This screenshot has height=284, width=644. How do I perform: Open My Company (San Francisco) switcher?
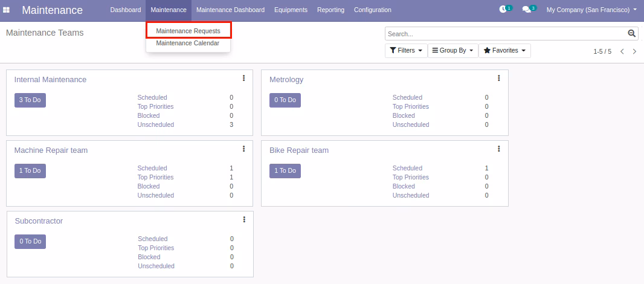[x=591, y=10]
